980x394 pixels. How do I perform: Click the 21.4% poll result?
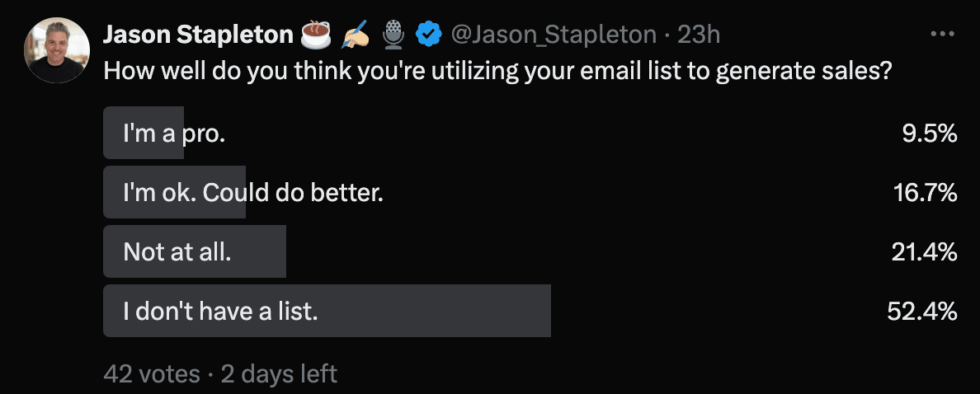(925, 251)
